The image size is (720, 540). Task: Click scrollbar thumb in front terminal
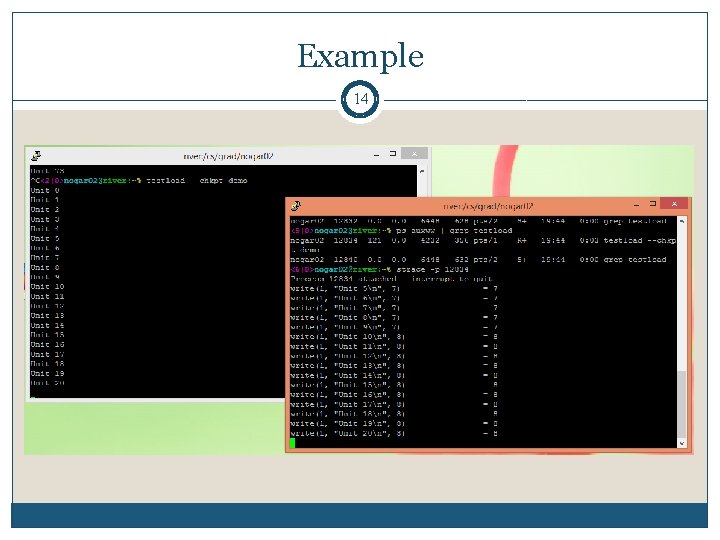pos(682,404)
